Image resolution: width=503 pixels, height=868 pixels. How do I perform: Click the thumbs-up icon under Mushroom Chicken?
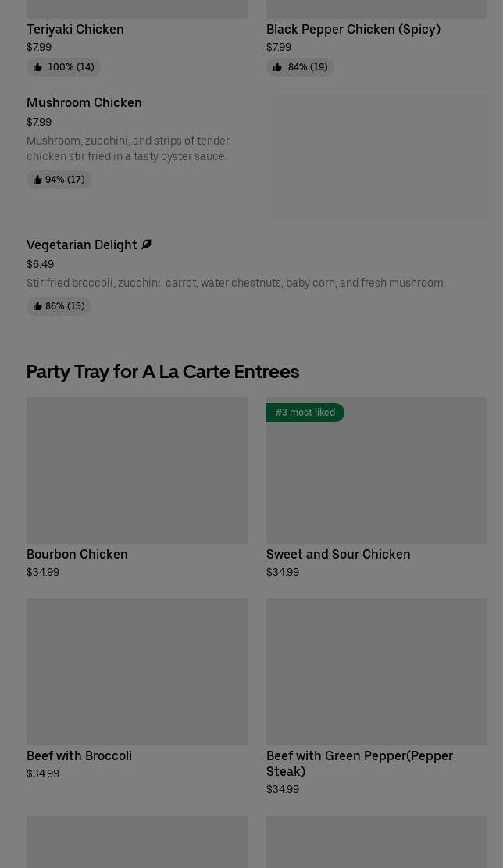tap(37, 180)
